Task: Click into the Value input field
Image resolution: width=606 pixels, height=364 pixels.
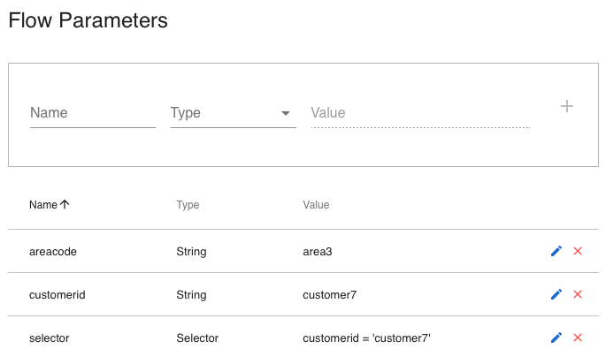Action: point(419,113)
